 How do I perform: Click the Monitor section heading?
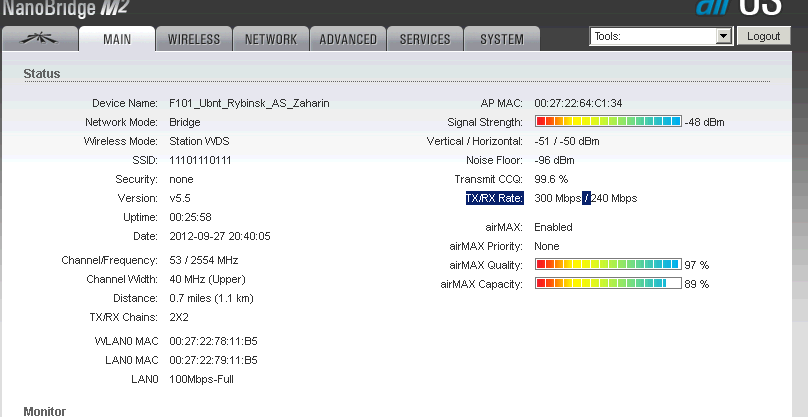[44, 410]
